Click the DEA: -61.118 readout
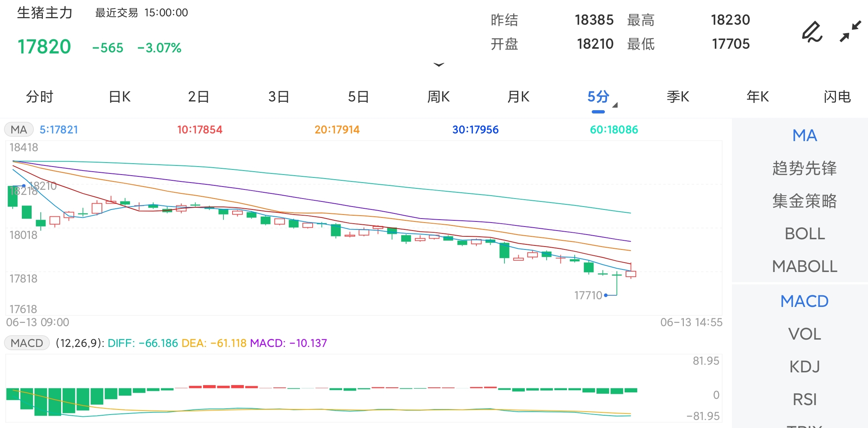 point(214,343)
